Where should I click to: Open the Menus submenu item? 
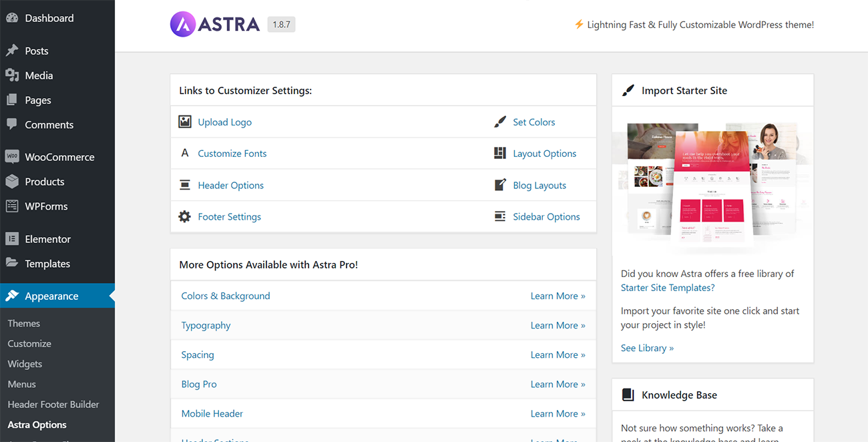click(22, 384)
